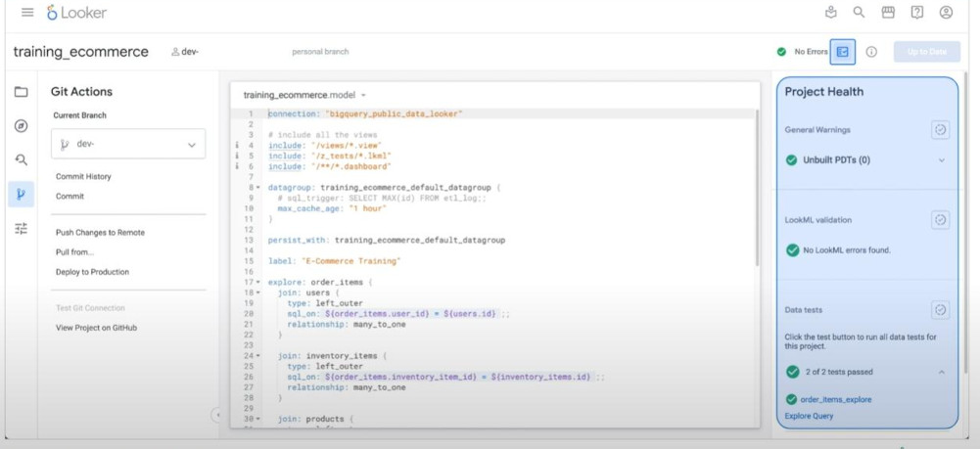The image size is (980, 449).
Task: Open the project info icon
Action: click(x=871, y=52)
